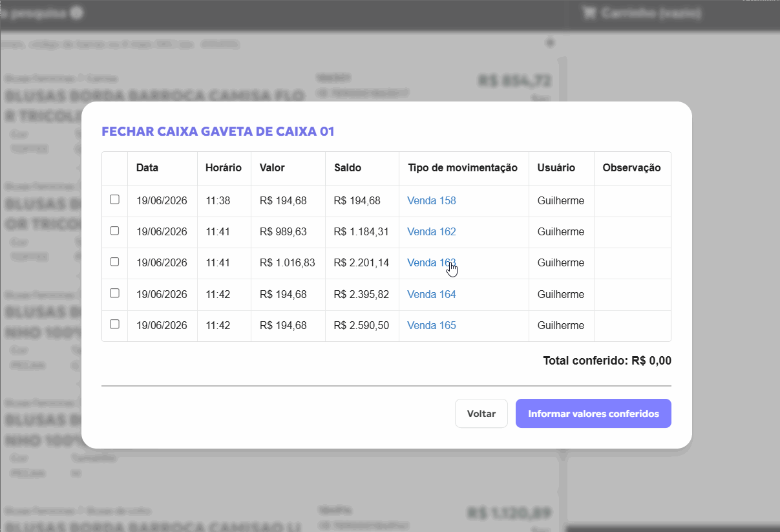Click the plus icon above product list
This screenshot has height=532, width=780.
point(551,43)
